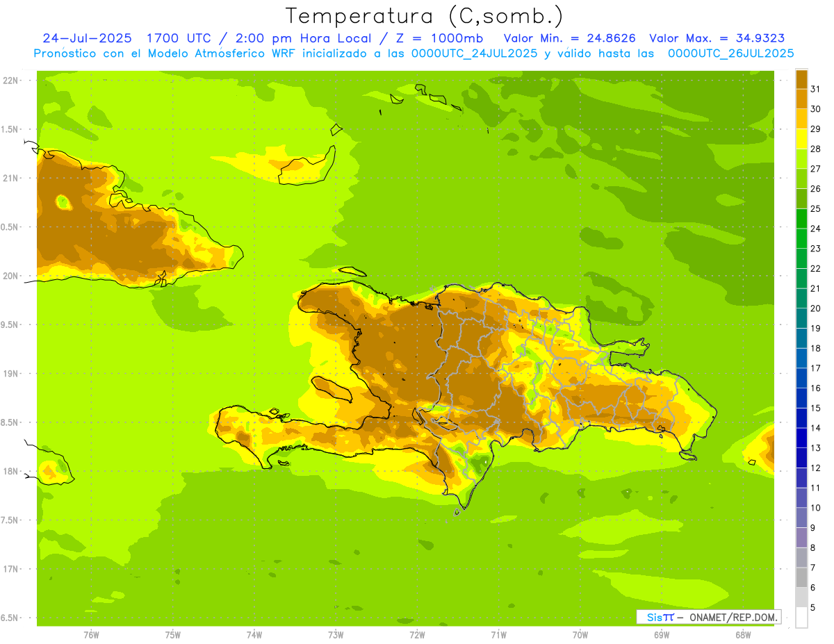Viewport: 834px width, 644px height.
Task: Click the "18N" latitude label
Action: tap(11, 472)
